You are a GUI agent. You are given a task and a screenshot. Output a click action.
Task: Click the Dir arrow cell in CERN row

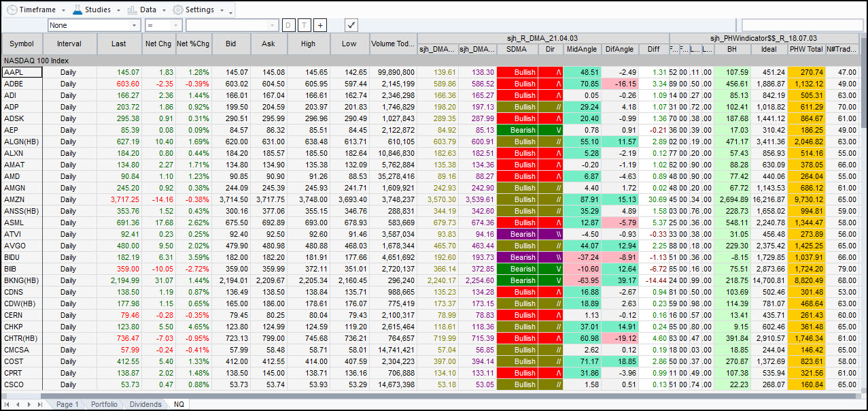(x=551, y=315)
